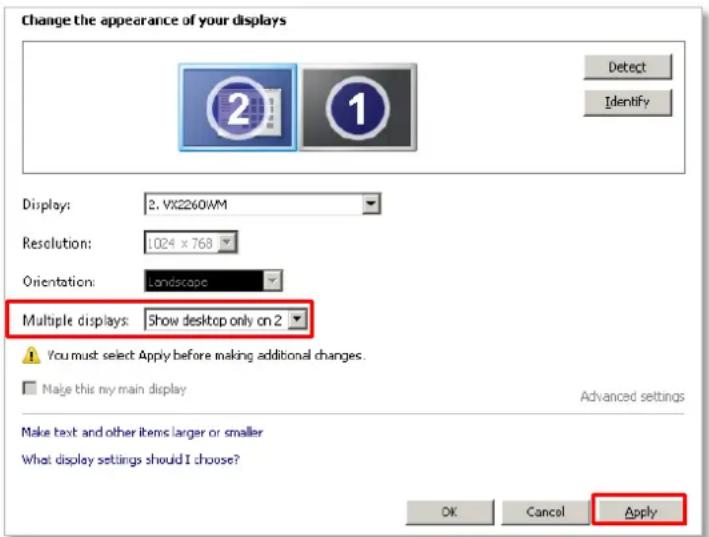Open the Resolution dropdown 1024 x 768
The image size is (709, 537).
[191, 243]
